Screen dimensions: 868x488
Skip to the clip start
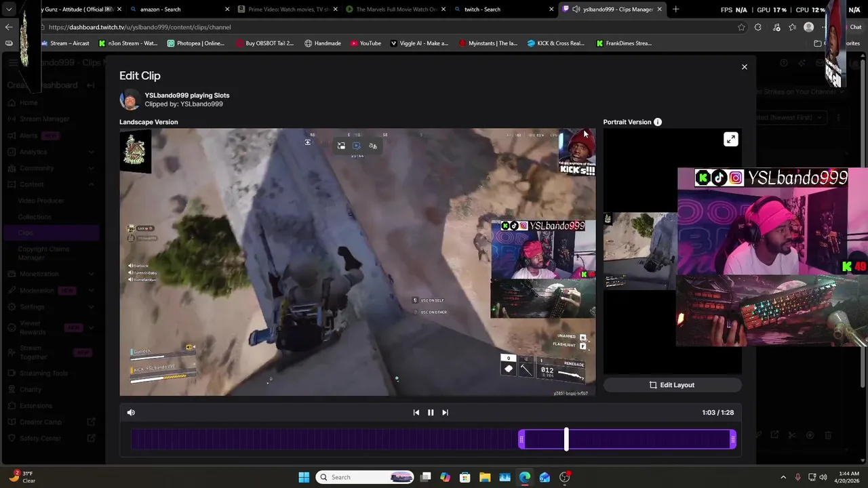tap(416, 412)
